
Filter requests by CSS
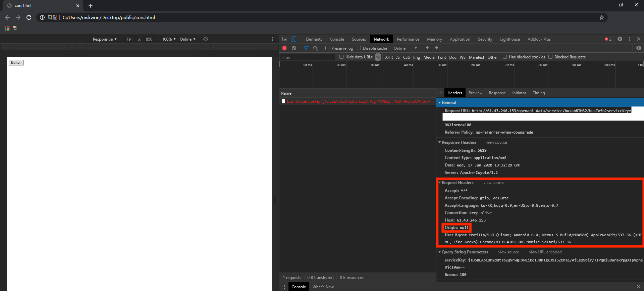point(406,57)
